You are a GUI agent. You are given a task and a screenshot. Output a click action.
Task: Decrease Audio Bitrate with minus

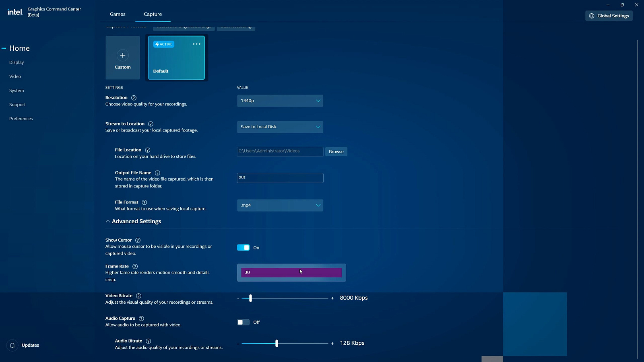tap(238, 343)
